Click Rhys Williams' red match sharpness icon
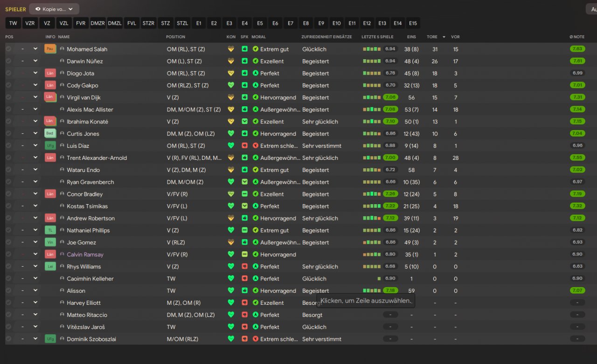 click(x=244, y=267)
